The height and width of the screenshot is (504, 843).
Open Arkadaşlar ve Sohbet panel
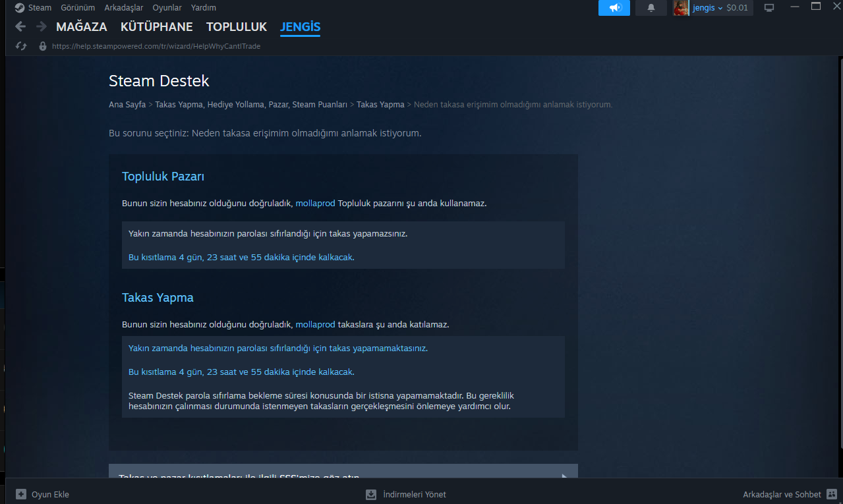(782, 494)
